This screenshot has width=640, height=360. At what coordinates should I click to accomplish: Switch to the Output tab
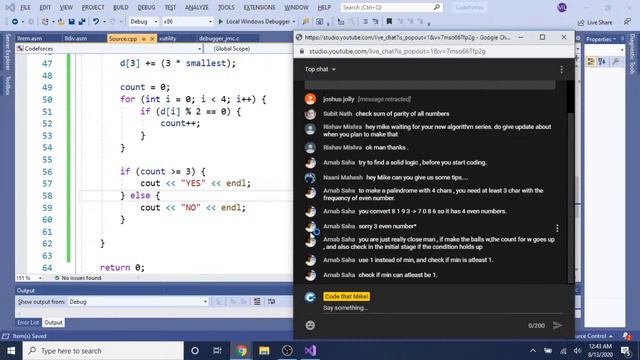(53, 322)
